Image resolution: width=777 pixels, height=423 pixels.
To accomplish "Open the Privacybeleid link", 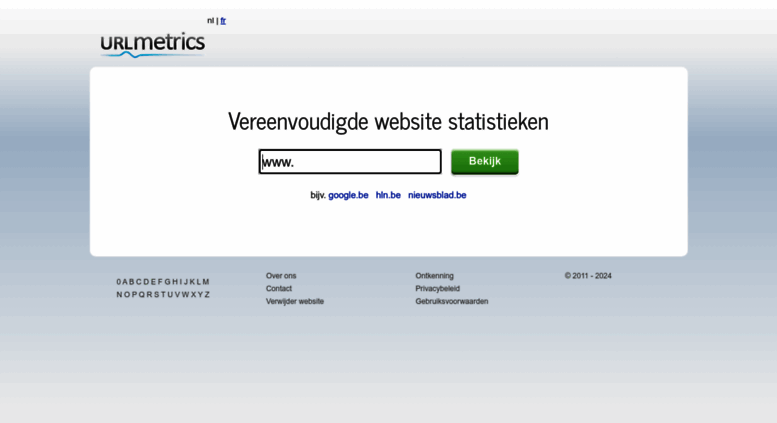I will tap(438, 289).
